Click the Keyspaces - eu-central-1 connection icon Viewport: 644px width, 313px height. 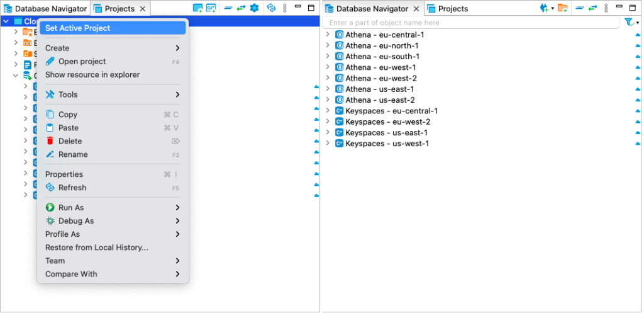tap(339, 111)
